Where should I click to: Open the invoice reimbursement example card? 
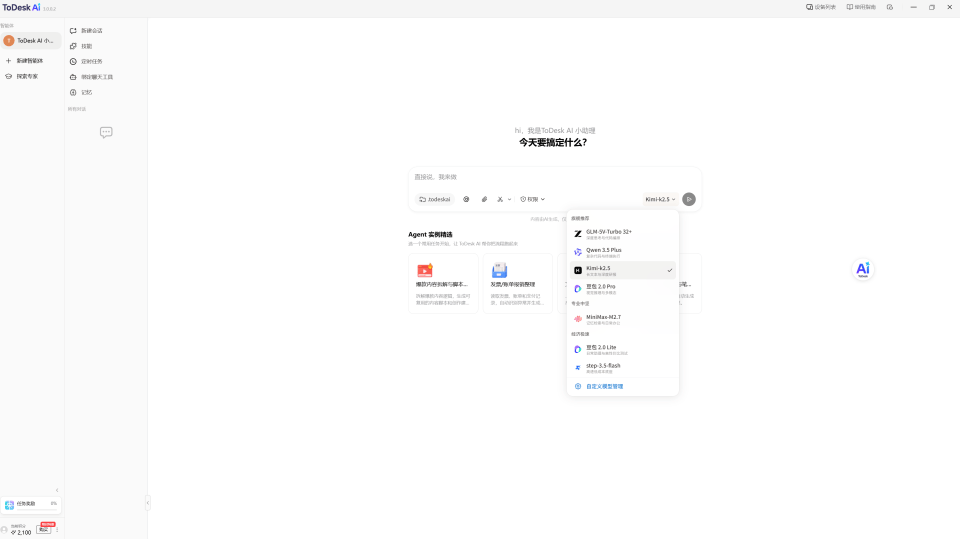pyautogui.click(x=517, y=284)
